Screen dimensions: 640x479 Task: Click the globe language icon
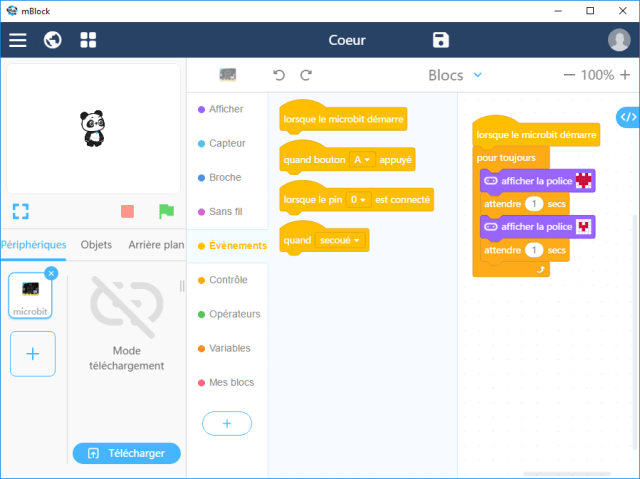point(53,40)
